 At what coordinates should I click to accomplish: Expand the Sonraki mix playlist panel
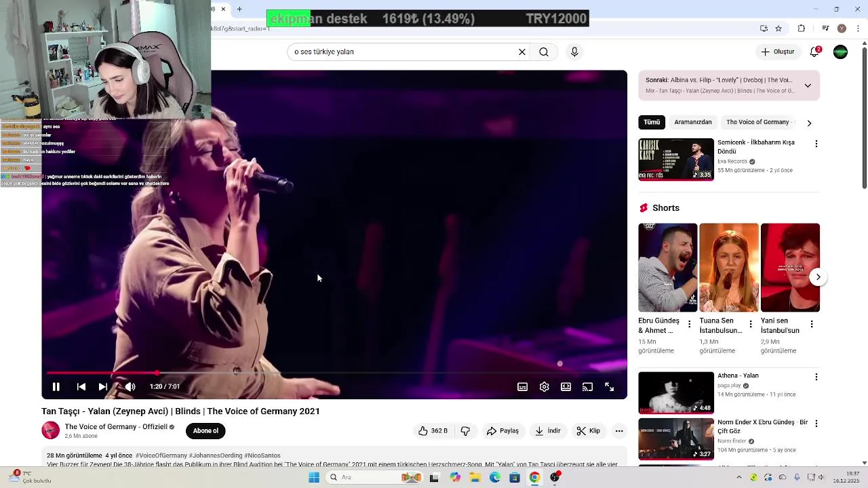[808, 85]
